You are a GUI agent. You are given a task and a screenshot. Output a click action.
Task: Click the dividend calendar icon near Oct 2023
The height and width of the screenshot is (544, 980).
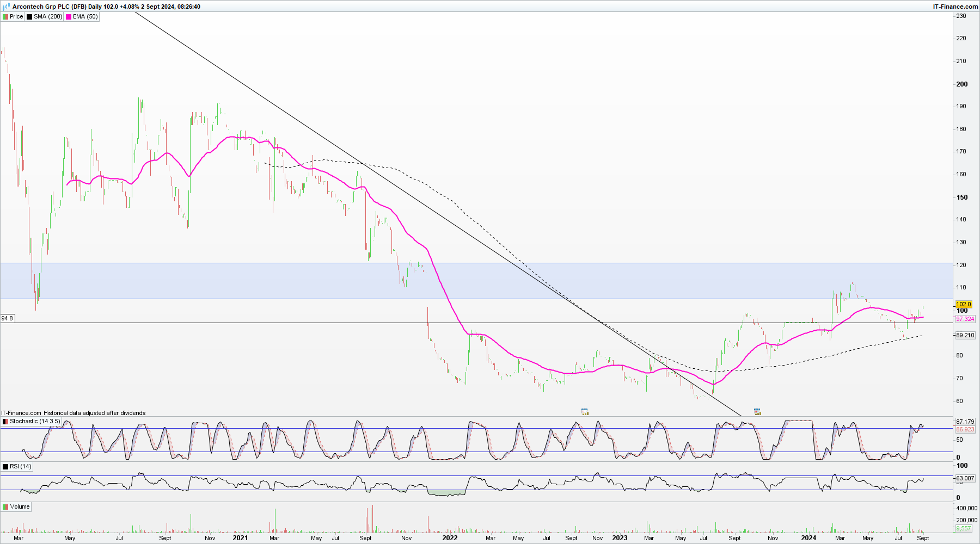(757, 412)
